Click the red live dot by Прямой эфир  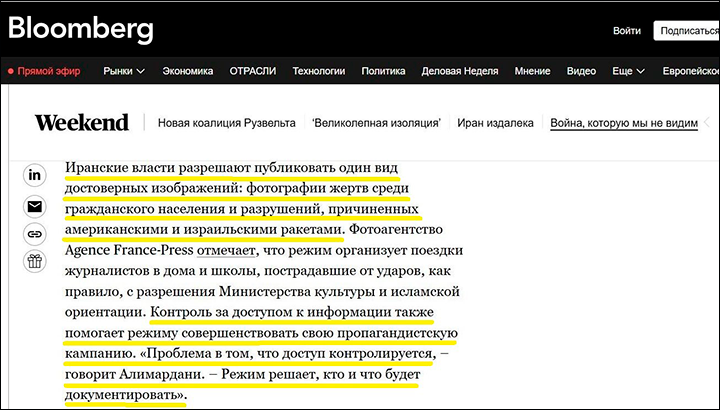11,71
